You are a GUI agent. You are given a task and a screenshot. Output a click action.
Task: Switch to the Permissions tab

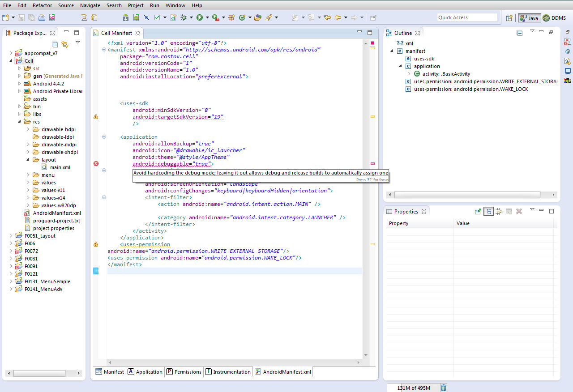pyautogui.click(x=184, y=372)
